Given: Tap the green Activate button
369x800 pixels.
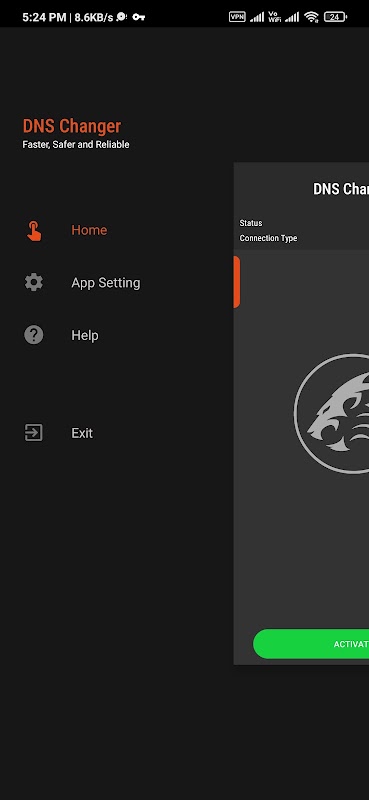Looking at the screenshot, I should tap(311, 644).
